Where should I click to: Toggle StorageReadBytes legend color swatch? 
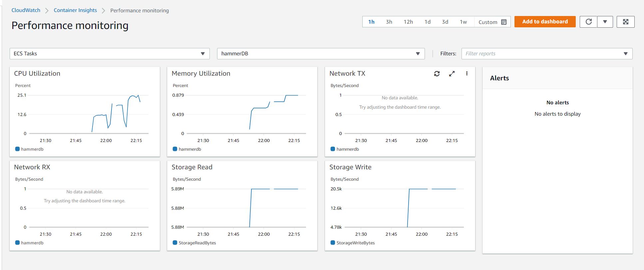(175, 243)
